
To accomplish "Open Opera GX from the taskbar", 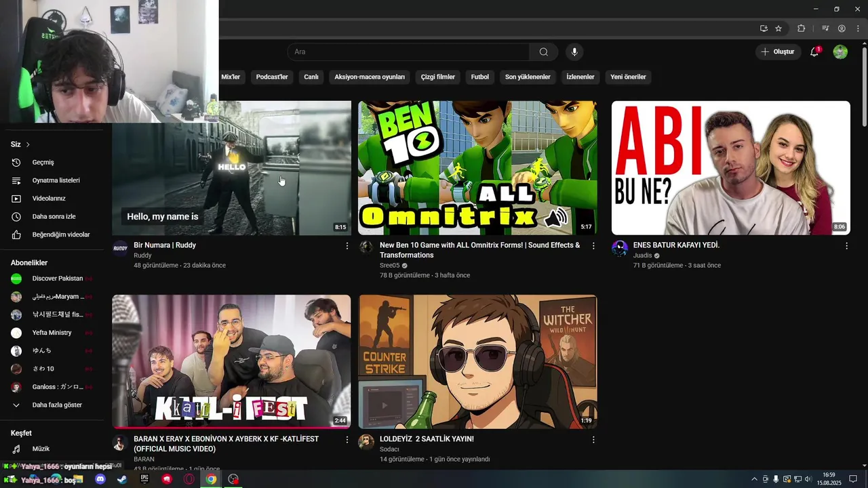I will [x=189, y=479].
